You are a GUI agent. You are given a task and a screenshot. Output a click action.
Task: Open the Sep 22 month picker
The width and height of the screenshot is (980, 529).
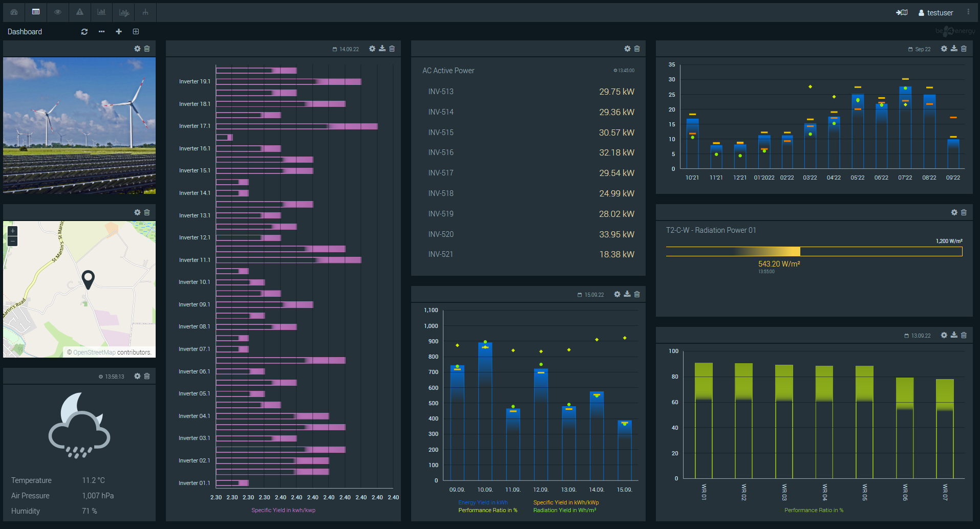click(920, 49)
